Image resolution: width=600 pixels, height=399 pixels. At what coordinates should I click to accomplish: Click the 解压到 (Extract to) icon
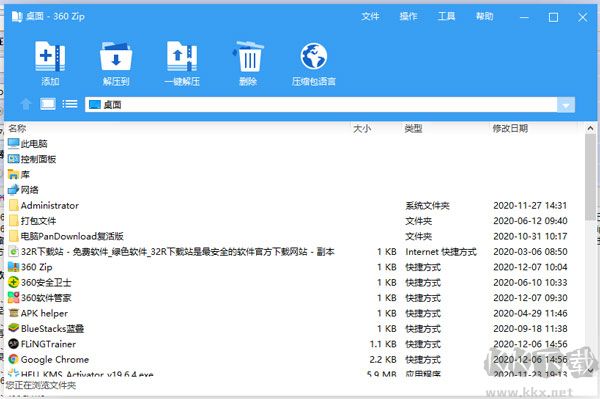(x=116, y=57)
